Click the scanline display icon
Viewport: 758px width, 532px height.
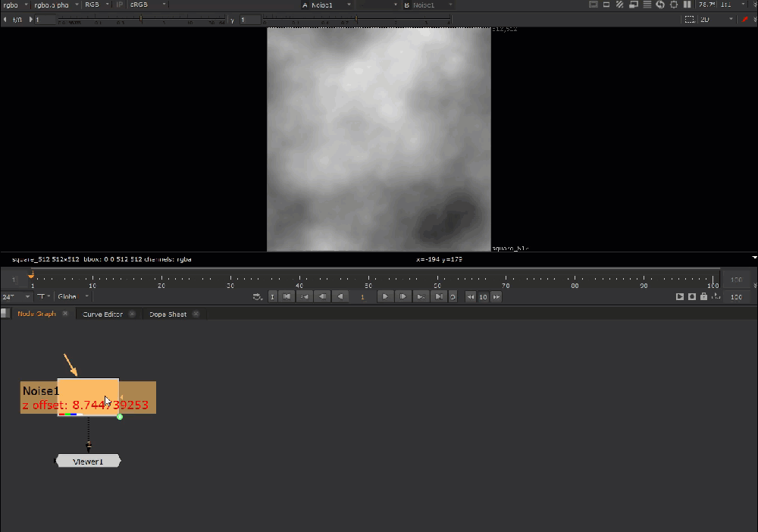tap(647, 5)
